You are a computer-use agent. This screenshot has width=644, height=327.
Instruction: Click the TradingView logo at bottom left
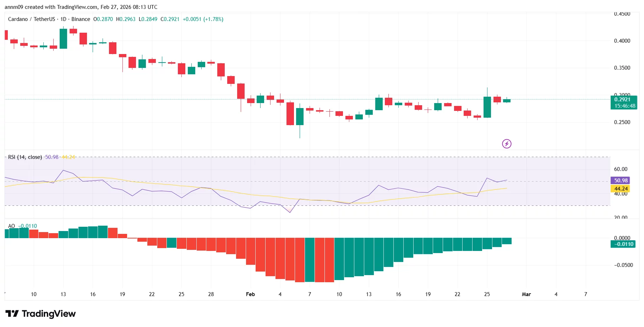point(40,313)
